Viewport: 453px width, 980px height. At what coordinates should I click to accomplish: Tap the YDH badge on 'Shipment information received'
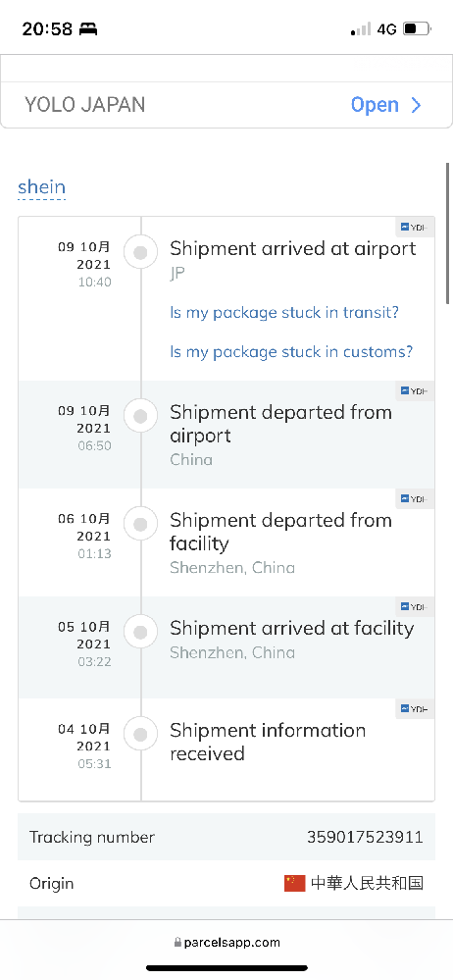pos(415,708)
